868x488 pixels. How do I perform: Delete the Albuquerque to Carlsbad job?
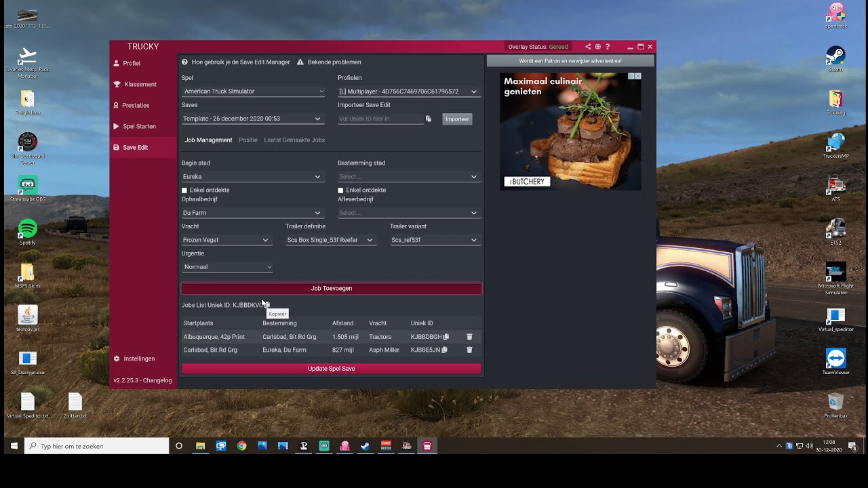pos(469,337)
